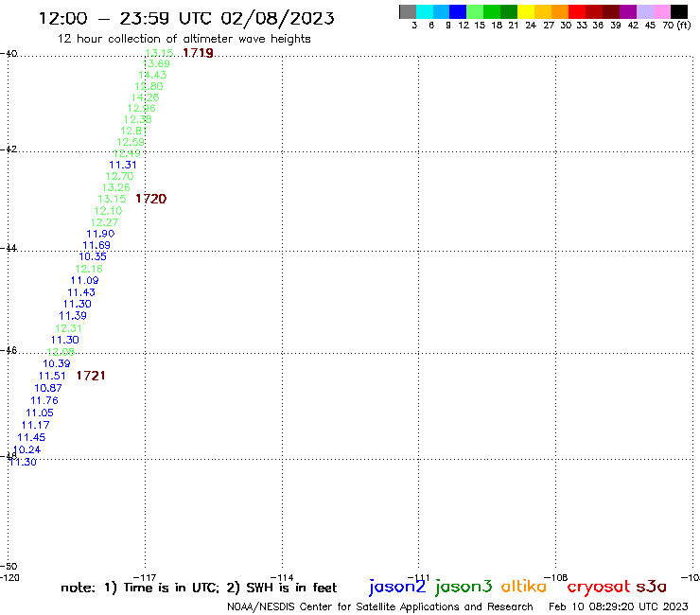Click the 11.45 wave height
Viewport: 700px width, 615px height.
click(31, 438)
